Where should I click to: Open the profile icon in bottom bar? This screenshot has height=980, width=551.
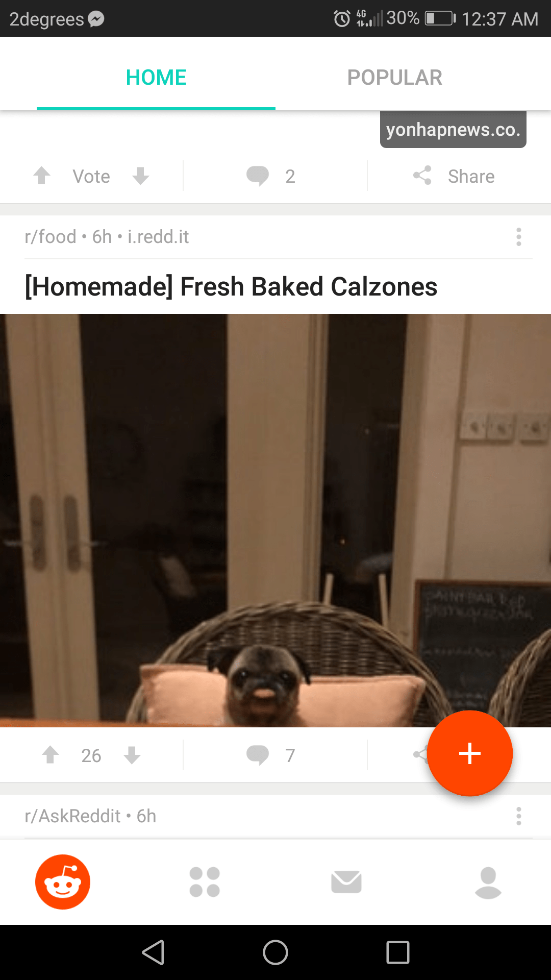click(488, 883)
